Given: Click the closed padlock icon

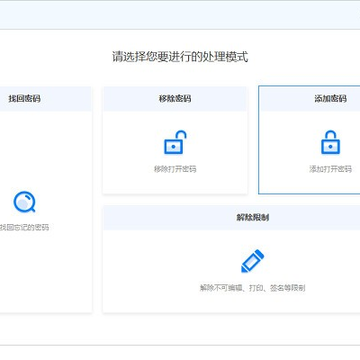Looking at the screenshot, I should click(x=330, y=142).
